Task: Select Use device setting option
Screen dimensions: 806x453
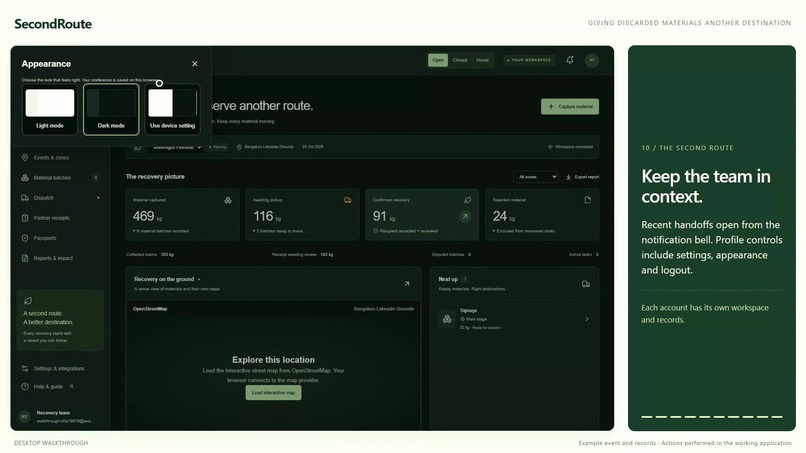Action: click(172, 110)
